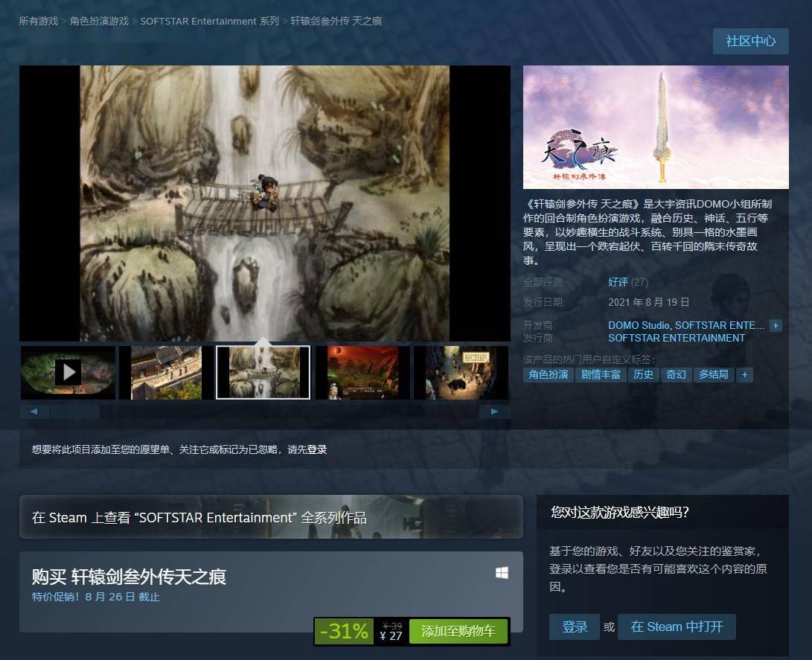812x660 pixels.
Task: Click the -31% discount badge
Action: click(x=344, y=631)
